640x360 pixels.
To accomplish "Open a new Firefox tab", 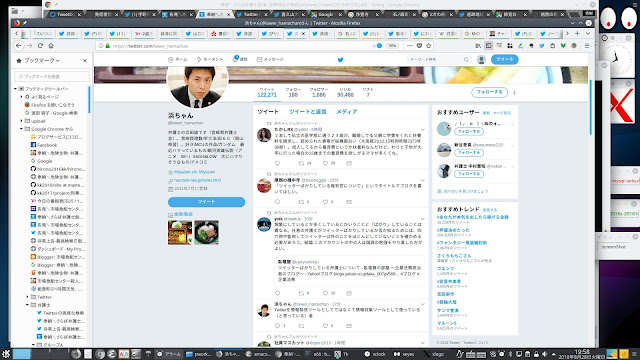I will click(577, 33).
